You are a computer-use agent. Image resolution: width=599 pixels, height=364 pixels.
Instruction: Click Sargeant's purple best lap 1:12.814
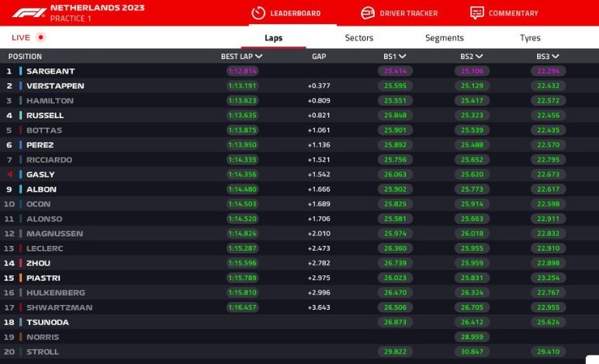pos(242,71)
